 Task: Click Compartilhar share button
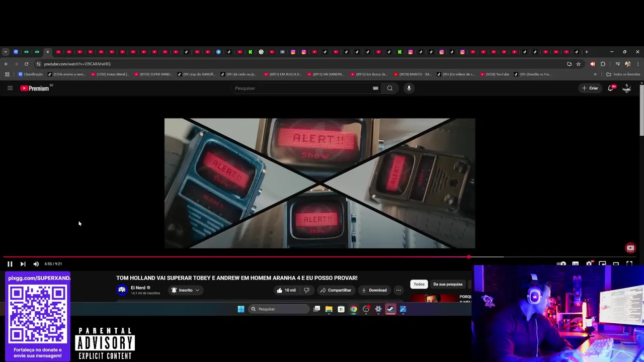tap(336, 290)
